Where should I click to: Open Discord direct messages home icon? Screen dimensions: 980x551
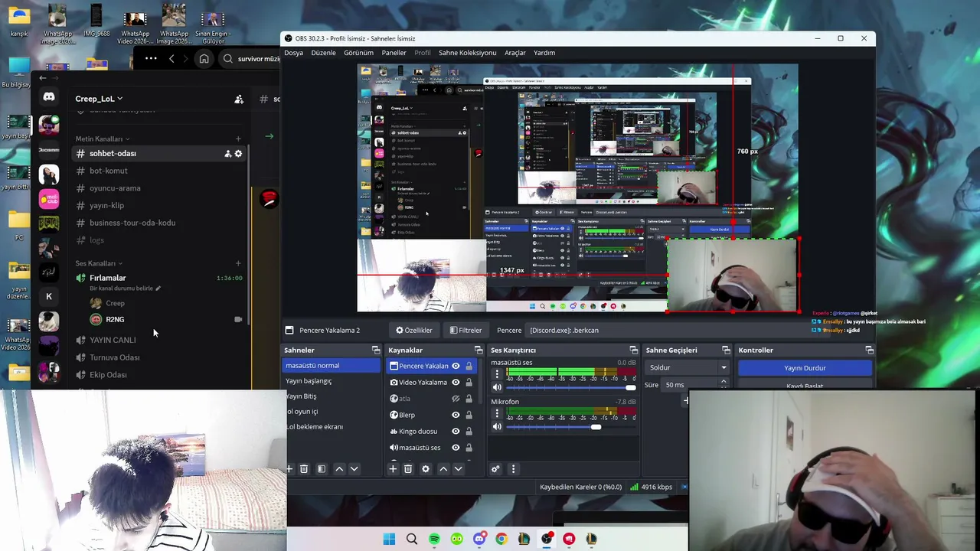49,97
